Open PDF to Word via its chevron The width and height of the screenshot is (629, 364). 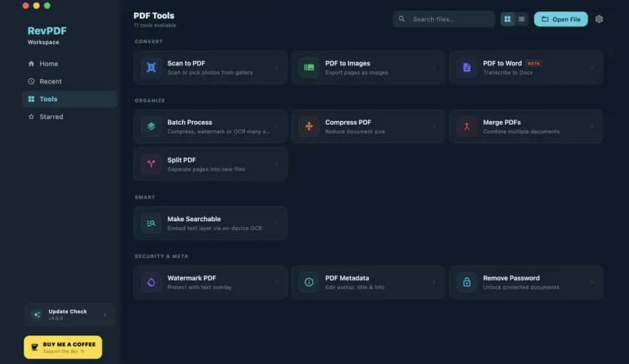click(x=592, y=68)
